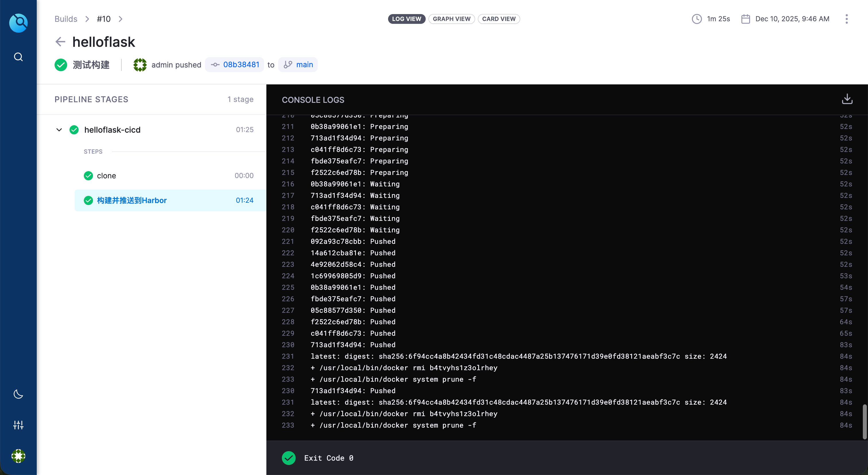The image size is (868, 475).
Task: Click breadcrumb chevron after Builds
Action: (87, 19)
